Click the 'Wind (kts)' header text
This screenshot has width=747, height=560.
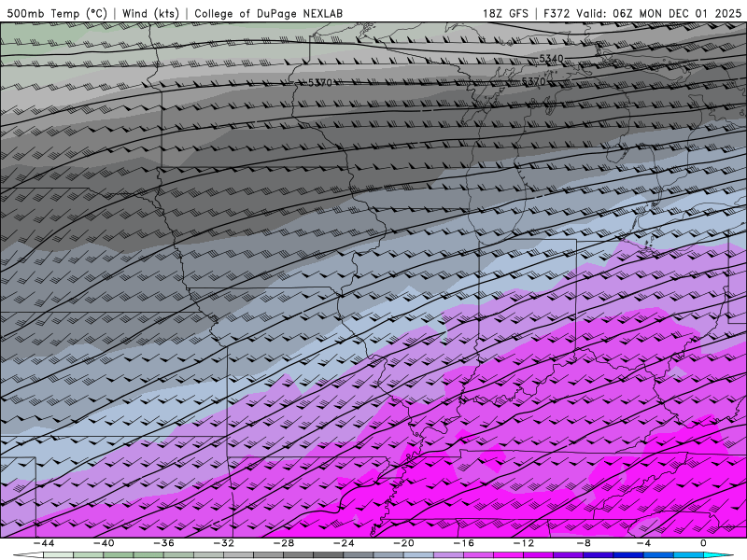click(150, 13)
